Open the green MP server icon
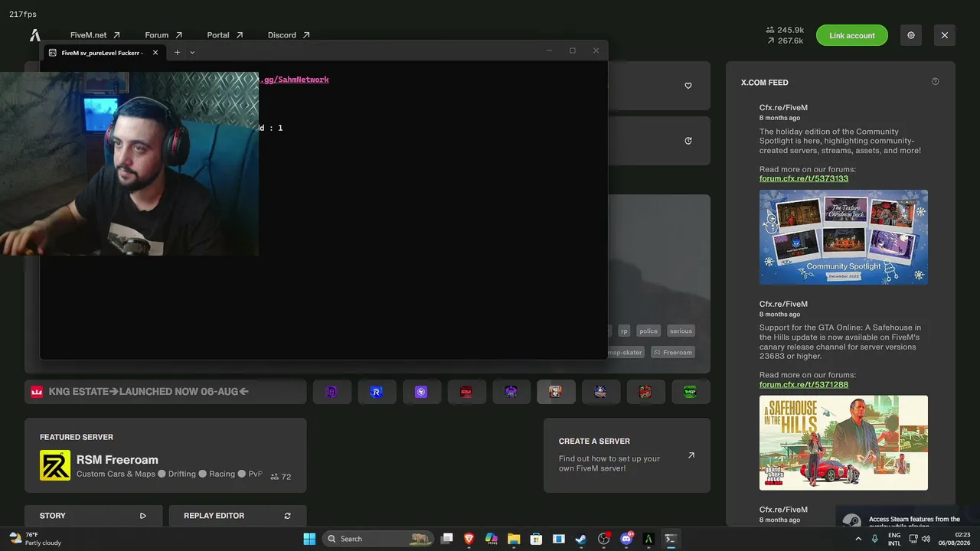The width and height of the screenshot is (980, 551). click(x=691, y=392)
